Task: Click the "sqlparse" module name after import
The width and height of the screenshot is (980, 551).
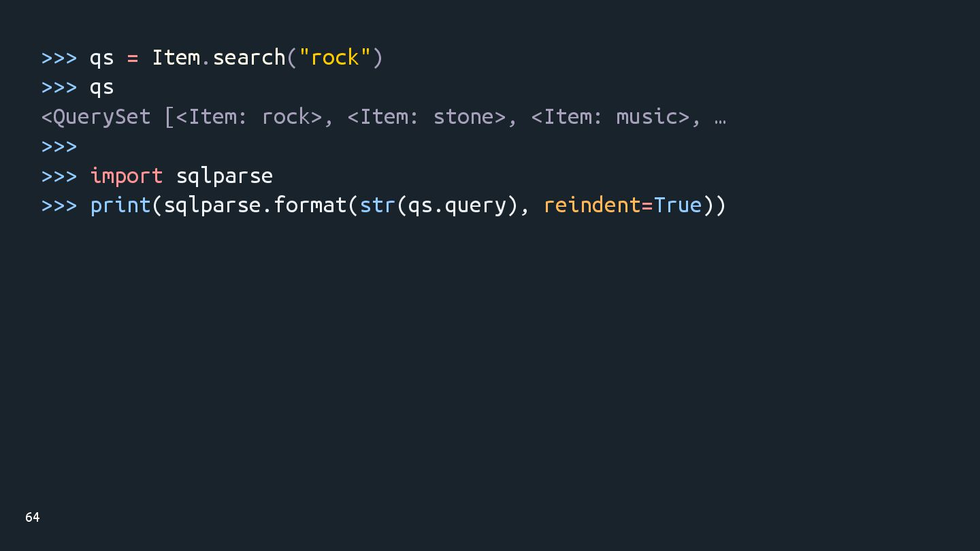Action: [x=225, y=177]
